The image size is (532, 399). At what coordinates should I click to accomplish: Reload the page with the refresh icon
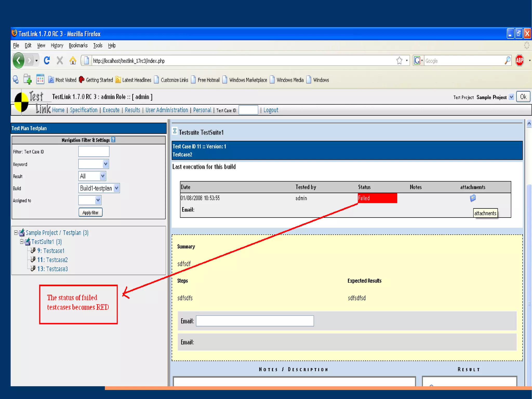pyautogui.click(x=47, y=61)
